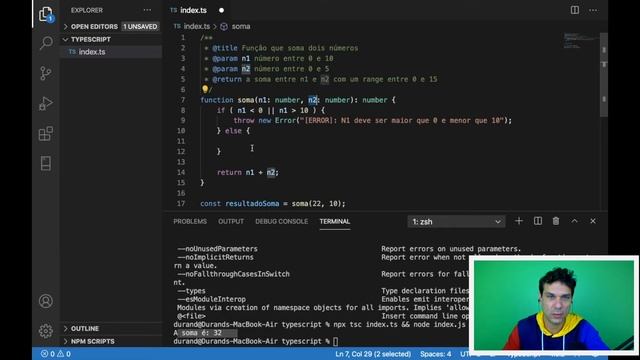
Task: Click soma label in the breadcrumb
Action: click(241, 27)
